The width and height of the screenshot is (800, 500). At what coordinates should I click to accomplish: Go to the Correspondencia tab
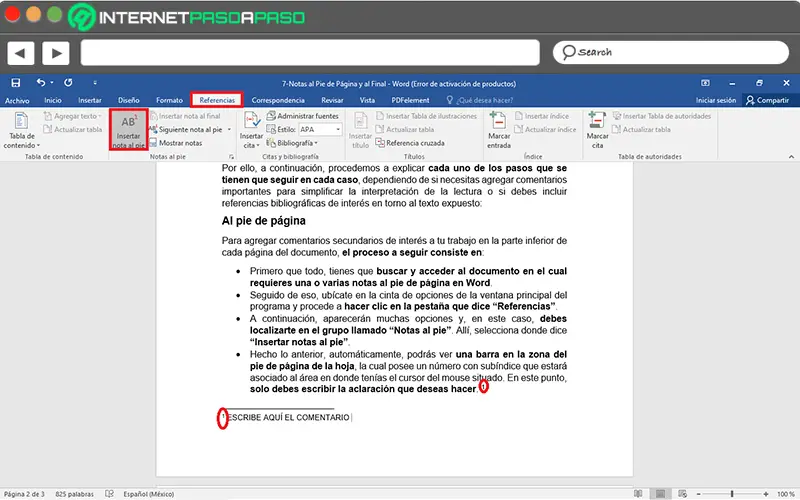(278, 101)
